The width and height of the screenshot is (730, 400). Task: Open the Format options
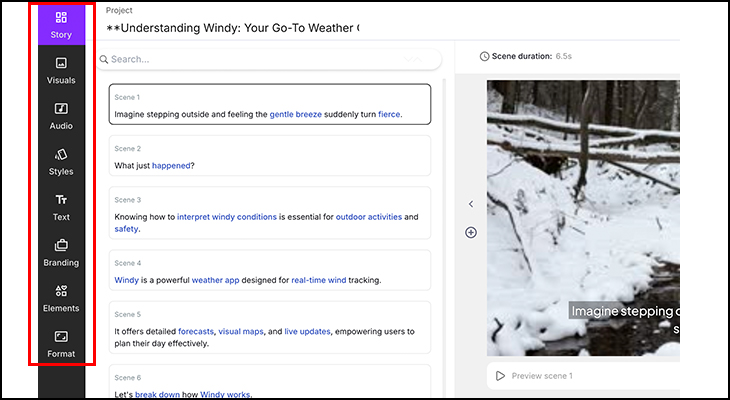pyautogui.click(x=61, y=343)
